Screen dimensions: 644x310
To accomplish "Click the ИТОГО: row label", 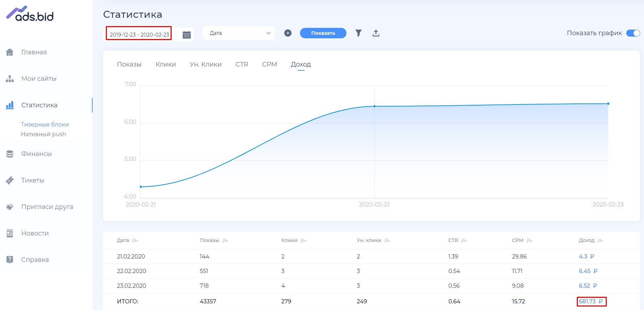I will (x=128, y=301).
